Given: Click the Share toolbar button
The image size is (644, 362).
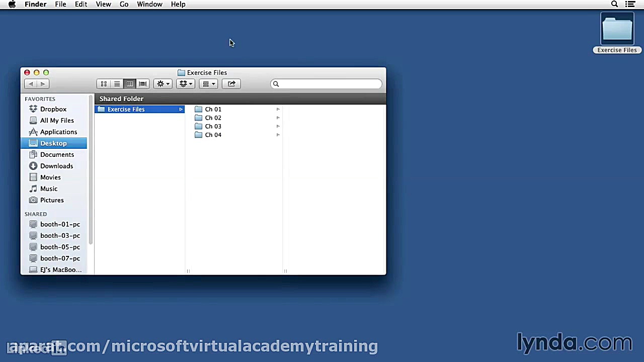Looking at the screenshot, I should click(231, 84).
